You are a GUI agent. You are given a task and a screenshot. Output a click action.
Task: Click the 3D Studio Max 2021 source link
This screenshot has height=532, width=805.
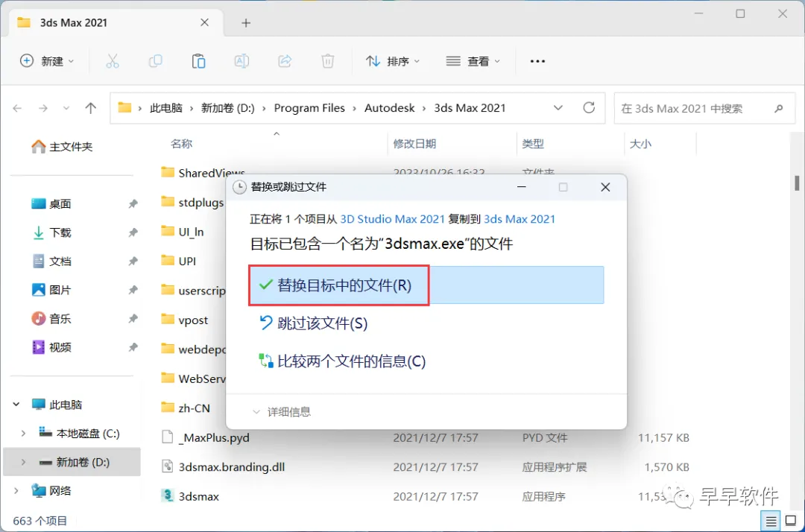coord(392,219)
